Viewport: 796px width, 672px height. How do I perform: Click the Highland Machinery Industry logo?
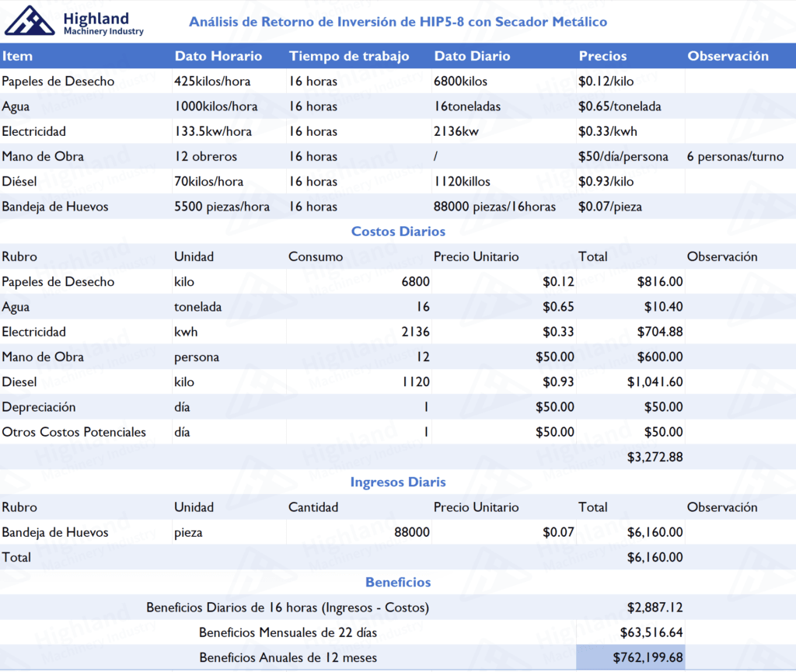(x=75, y=22)
